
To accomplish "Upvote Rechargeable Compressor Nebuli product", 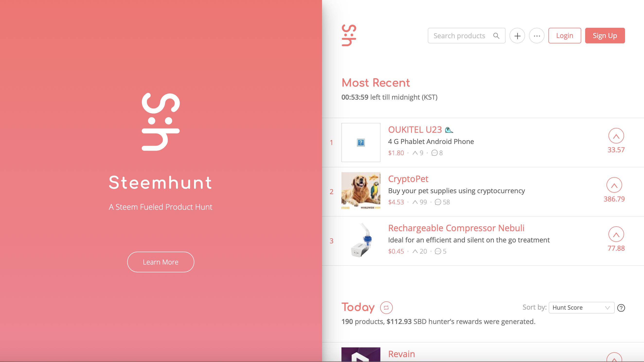I will click(616, 234).
